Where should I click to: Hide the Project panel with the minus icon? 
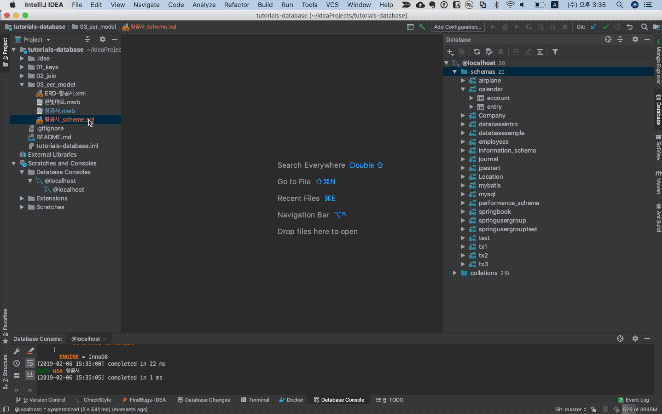(114, 39)
